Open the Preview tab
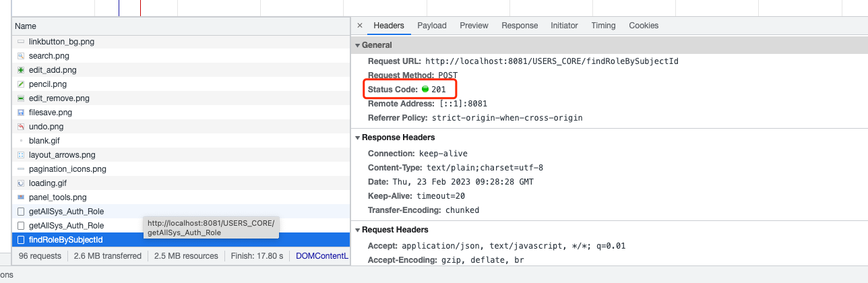The height and width of the screenshot is (283, 868). click(474, 26)
